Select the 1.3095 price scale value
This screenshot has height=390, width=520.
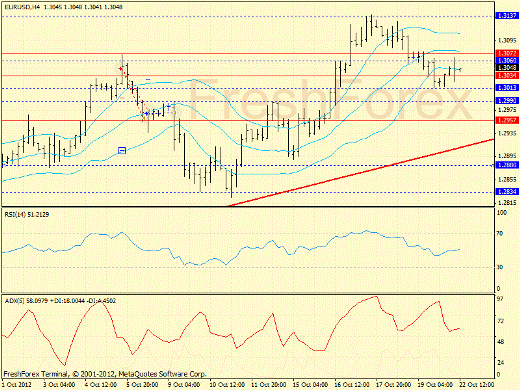click(x=507, y=40)
